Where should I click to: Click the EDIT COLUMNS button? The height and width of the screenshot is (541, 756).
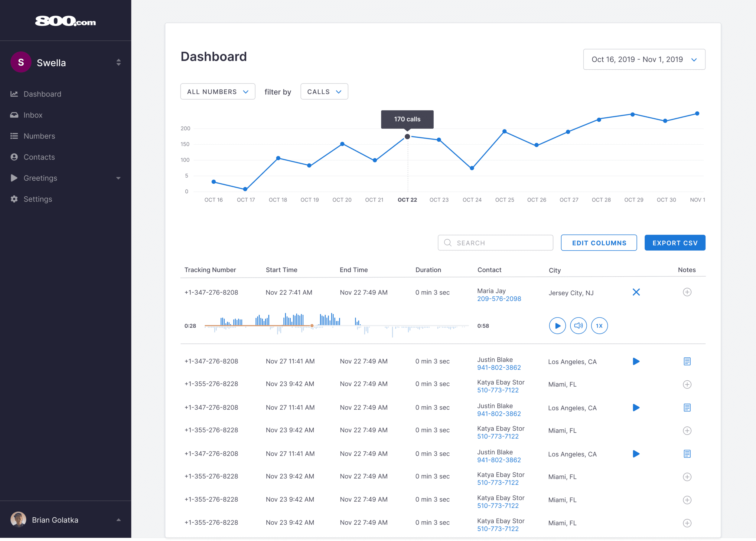click(x=598, y=243)
